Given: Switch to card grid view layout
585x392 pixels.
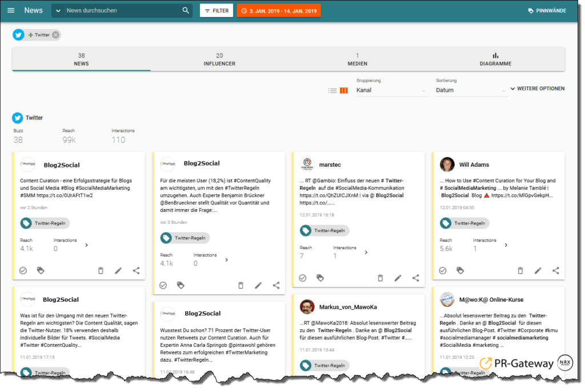Looking at the screenshot, I should tap(343, 90).
